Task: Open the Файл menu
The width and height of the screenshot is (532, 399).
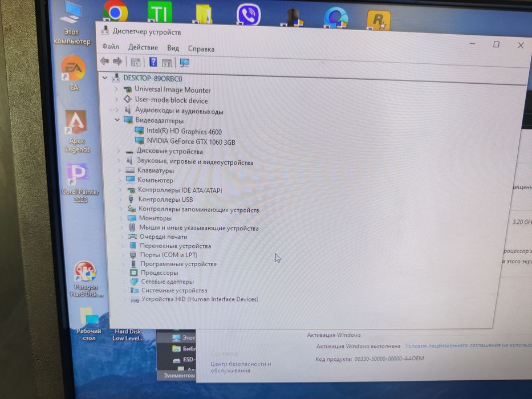Action: 111,47
